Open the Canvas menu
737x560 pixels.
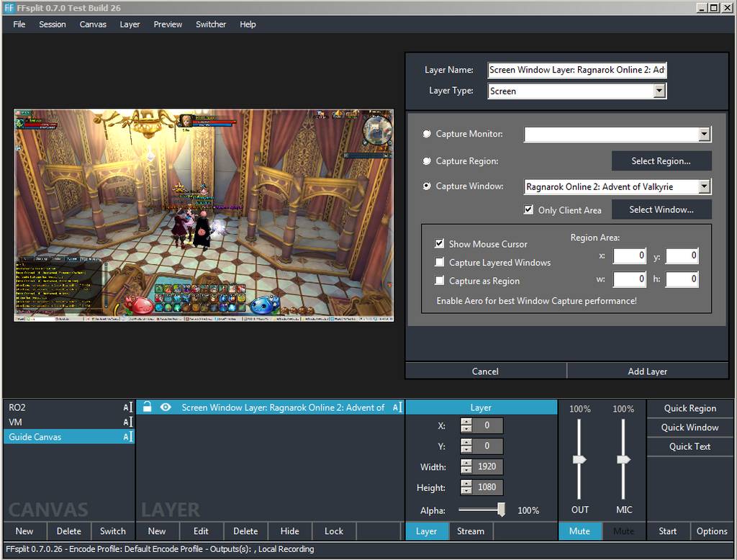(93, 24)
